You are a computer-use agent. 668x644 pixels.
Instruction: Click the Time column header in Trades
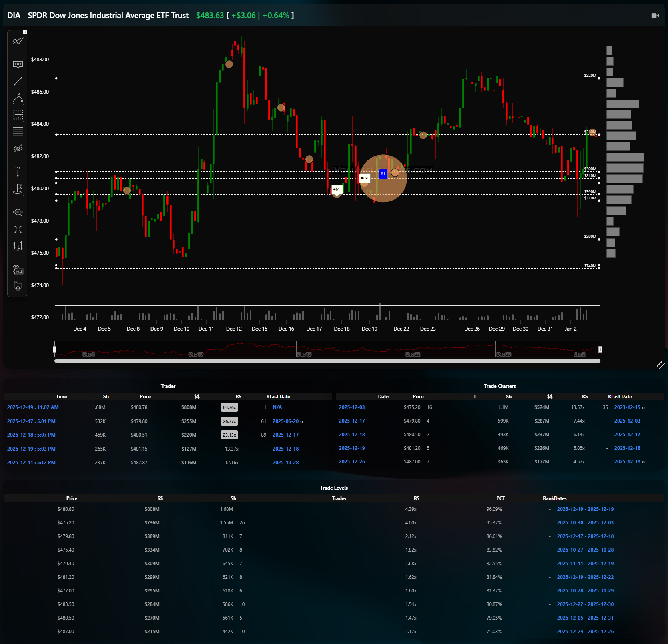click(61, 397)
